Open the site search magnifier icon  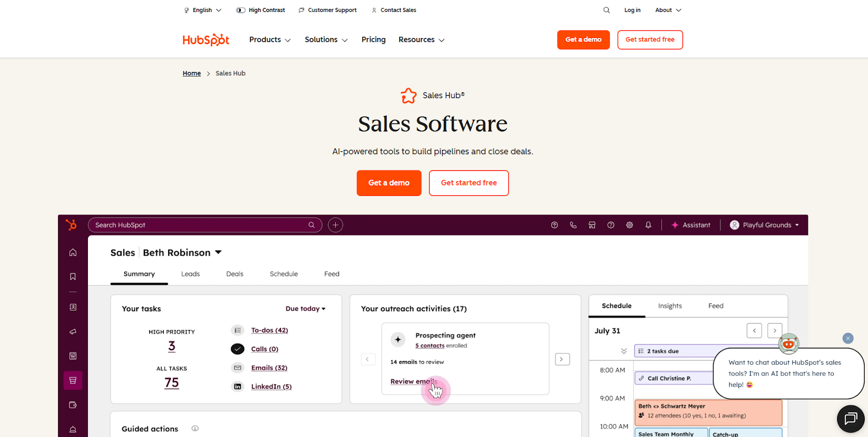(x=607, y=10)
